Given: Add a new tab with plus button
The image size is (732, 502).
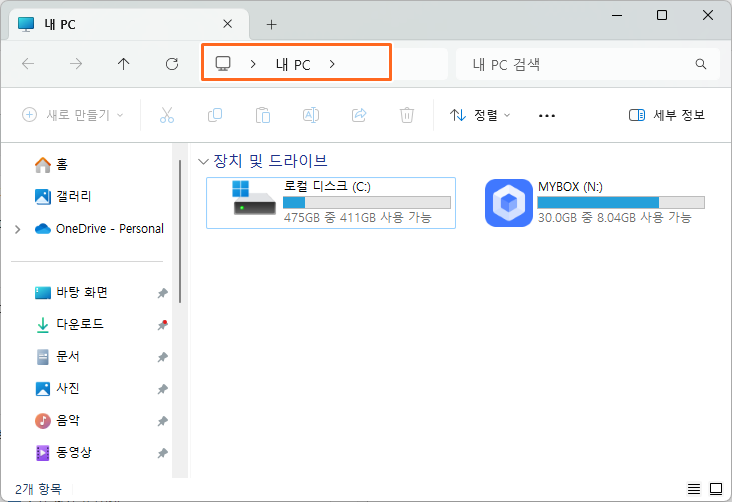Looking at the screenshot, I should [x=271, y=24].
